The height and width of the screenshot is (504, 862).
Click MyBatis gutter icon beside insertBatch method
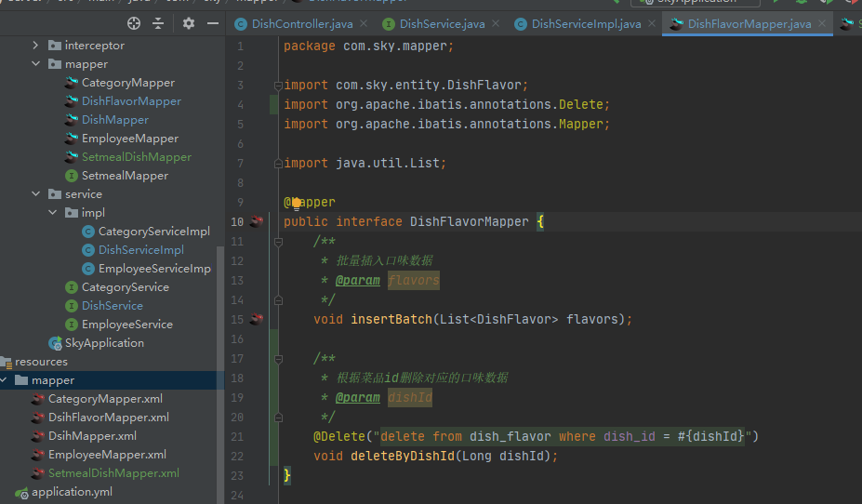(x=257, y=319)
